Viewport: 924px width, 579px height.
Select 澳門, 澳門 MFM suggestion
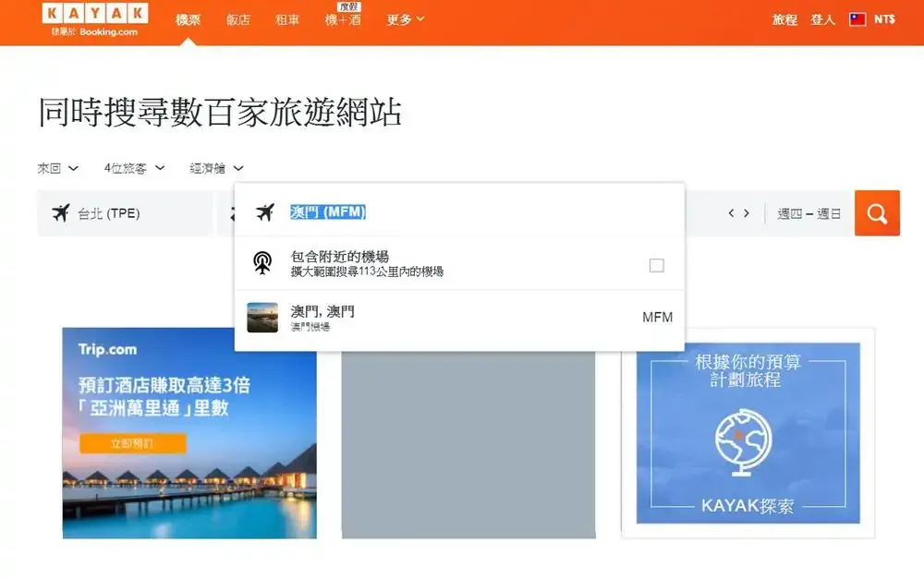[x=459, y=318]
